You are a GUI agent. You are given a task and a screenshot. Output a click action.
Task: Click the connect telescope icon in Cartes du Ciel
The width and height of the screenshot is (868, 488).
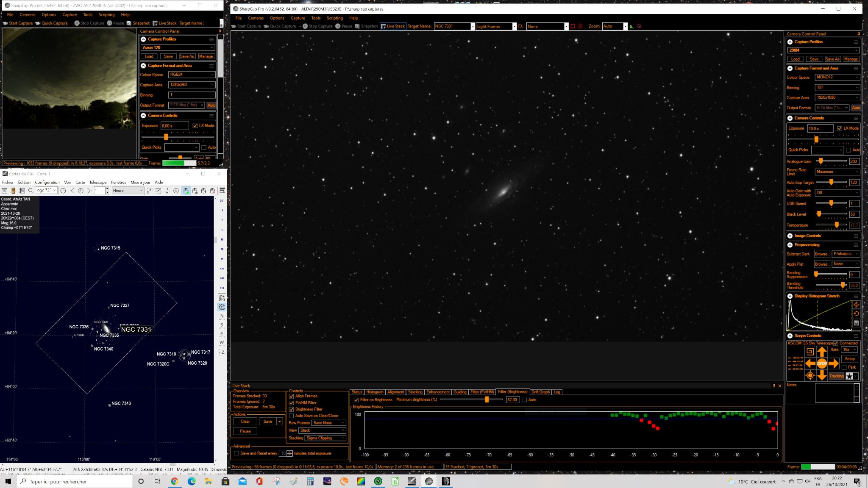coord(186,191)
